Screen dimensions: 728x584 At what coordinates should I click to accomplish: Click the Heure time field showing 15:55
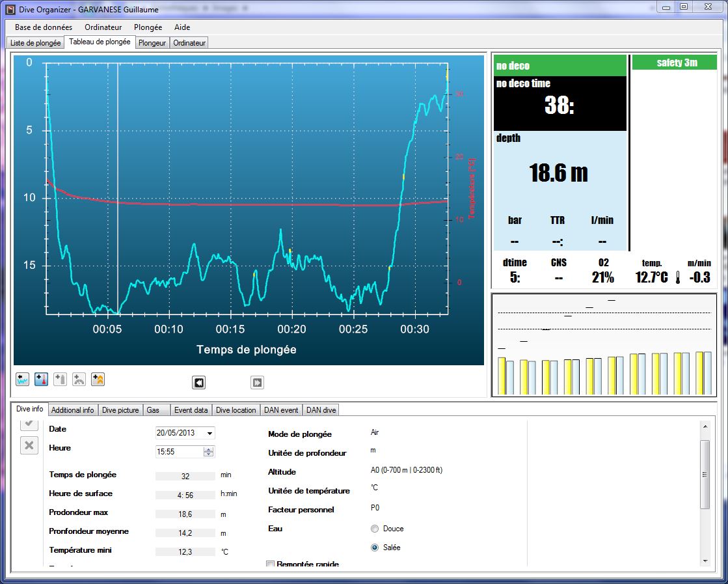(x=180, y=452)
